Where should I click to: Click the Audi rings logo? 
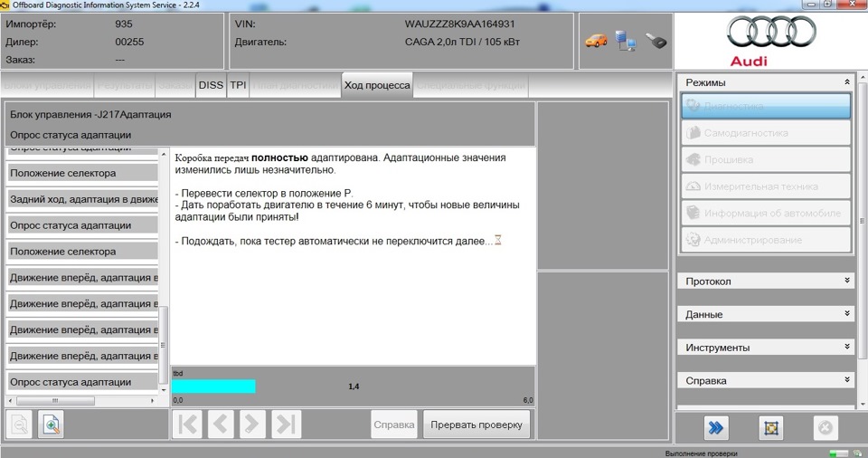tap(771, 32)
